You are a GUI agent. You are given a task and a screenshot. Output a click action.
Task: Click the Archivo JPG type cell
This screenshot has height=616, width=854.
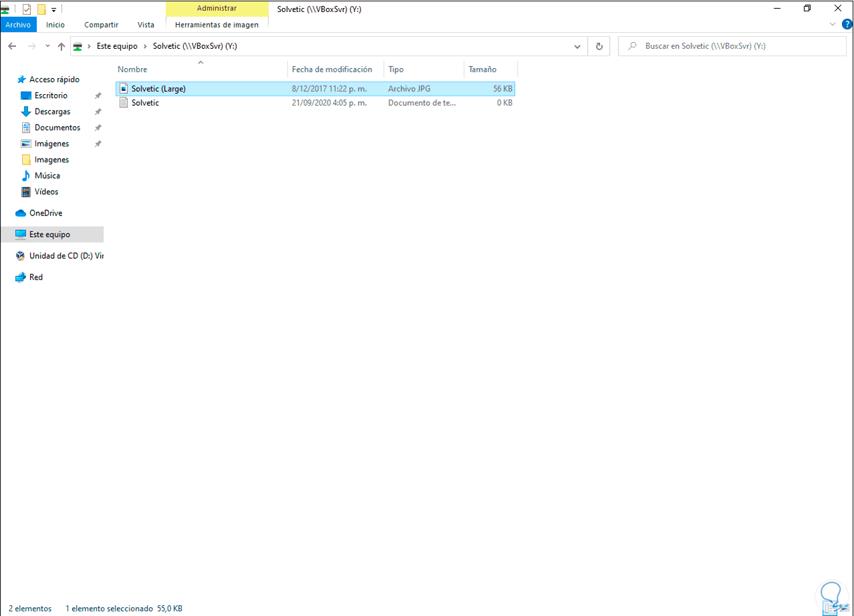pos(411,89)
